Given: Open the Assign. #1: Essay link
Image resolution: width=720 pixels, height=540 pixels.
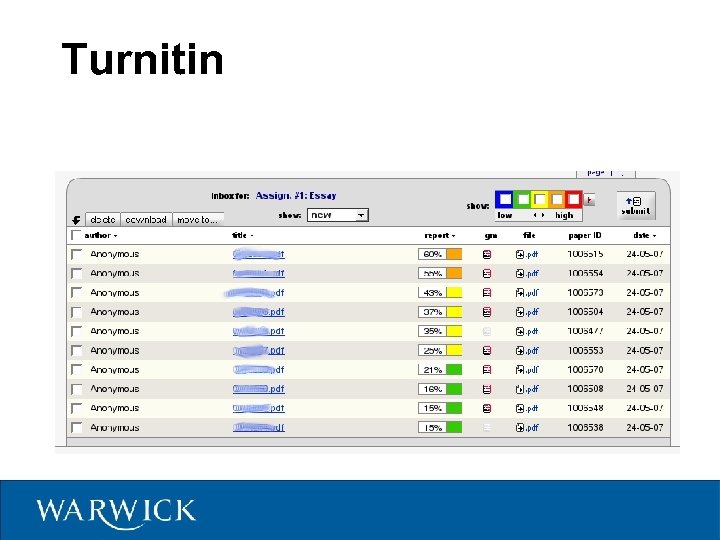Looking at the screenshot, I should (x=296, y=196).
